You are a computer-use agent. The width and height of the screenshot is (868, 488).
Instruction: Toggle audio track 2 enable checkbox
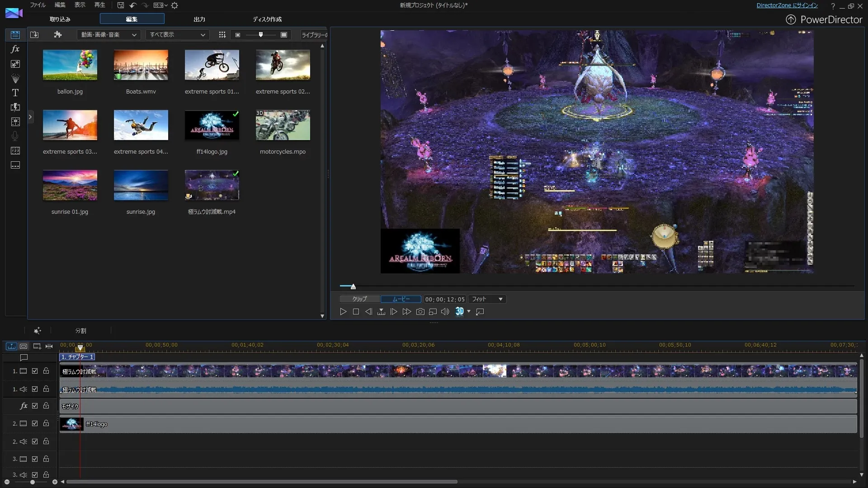tap(35, 441)
